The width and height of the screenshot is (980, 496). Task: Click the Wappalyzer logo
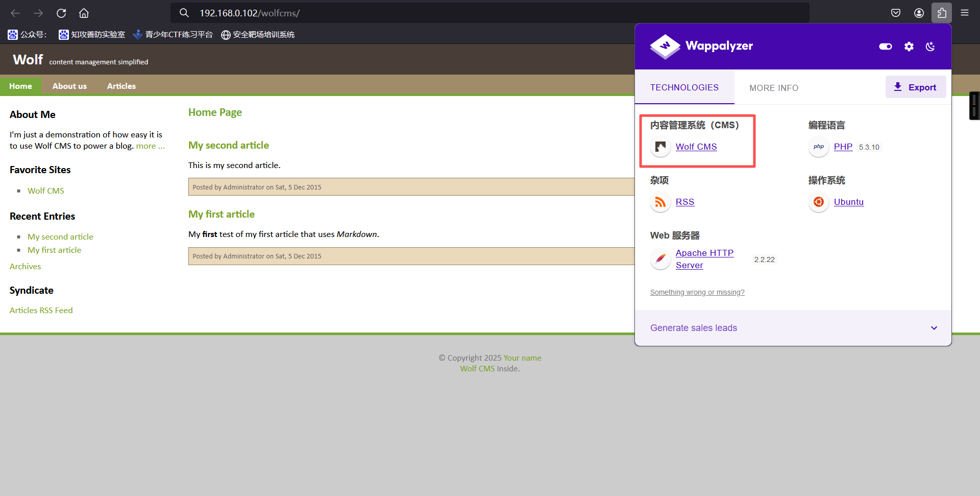[701, 46]
